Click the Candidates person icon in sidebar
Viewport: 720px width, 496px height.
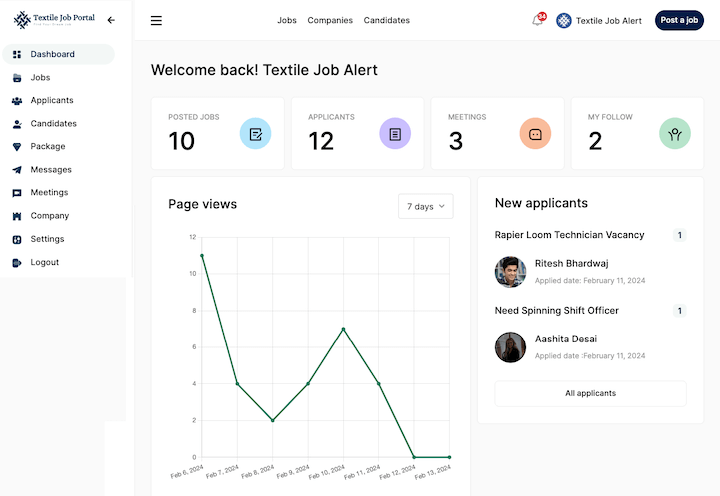point(17,124)
